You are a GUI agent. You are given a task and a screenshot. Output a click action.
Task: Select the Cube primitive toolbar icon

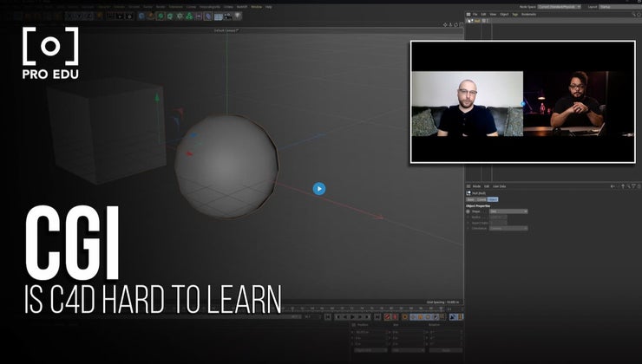click(x=141, y=16)
